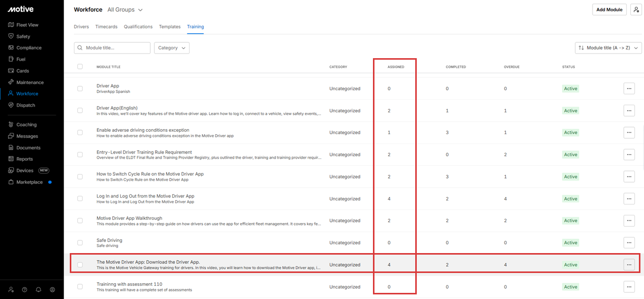Expand the Category filter dropdown

(172, 48)
